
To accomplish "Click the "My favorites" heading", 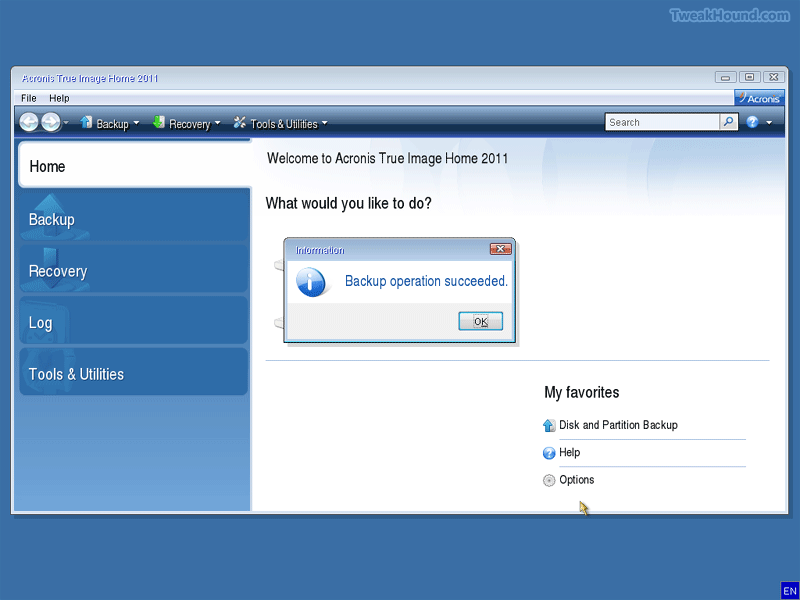I will click(x=582, y=392).
